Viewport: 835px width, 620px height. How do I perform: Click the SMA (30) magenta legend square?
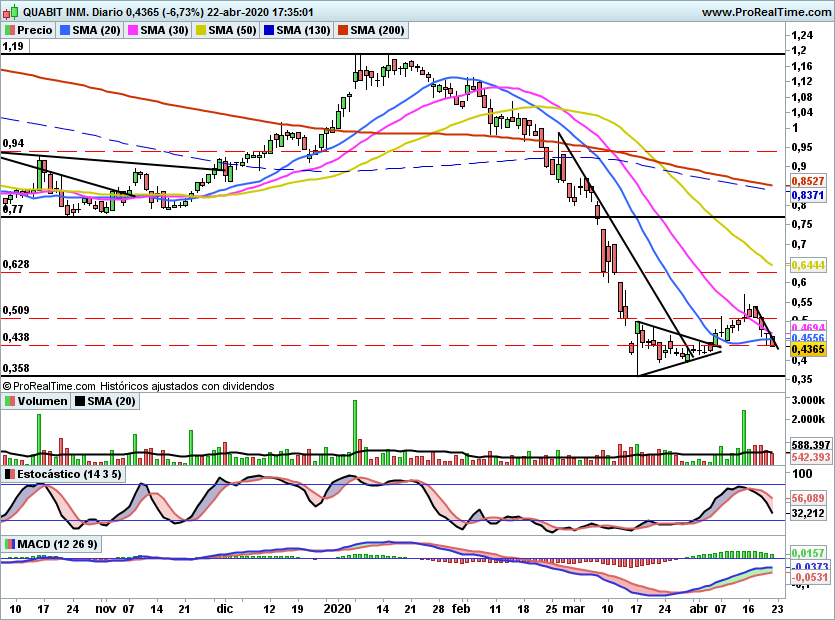pyautogui.click(x=133, y=30)
